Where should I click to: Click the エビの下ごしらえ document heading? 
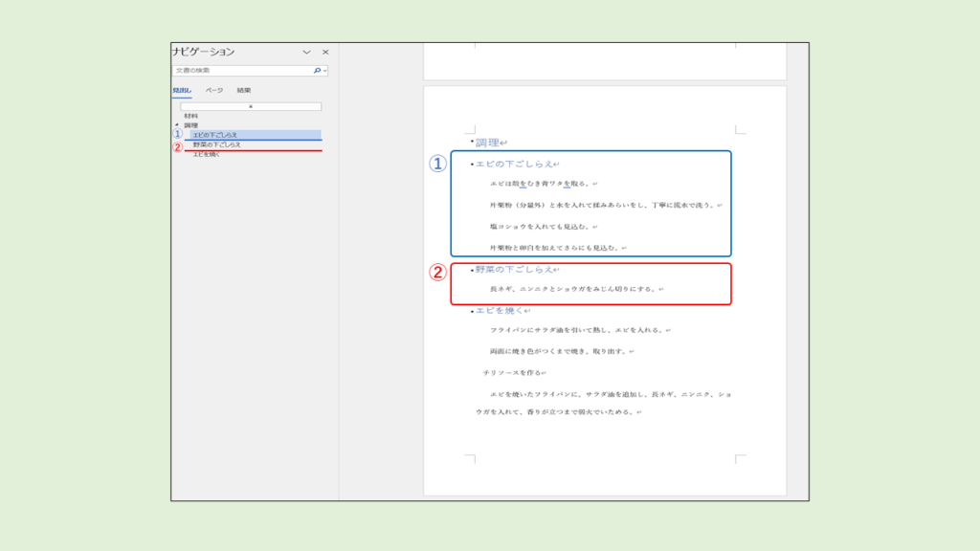(514, 165)
